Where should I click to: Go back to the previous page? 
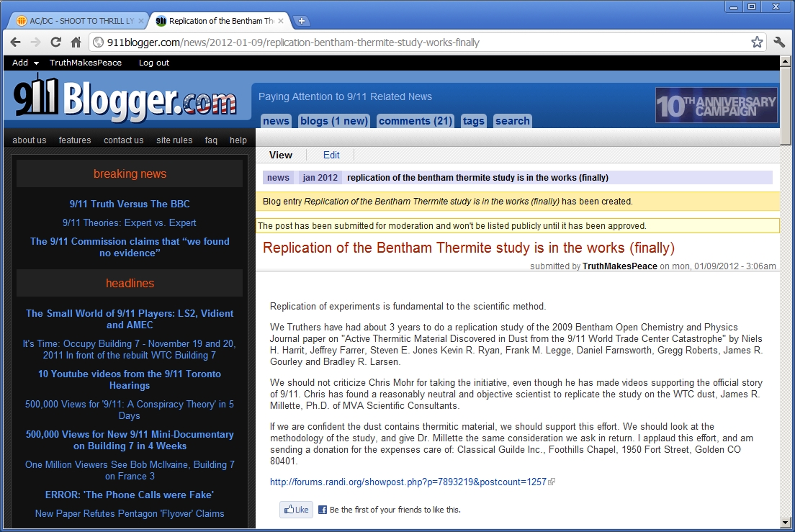(16, 42)
